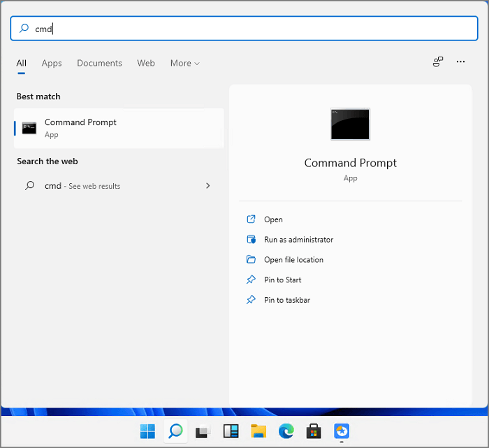The width and height of the screenshot is (489, 448).
Task: Select the Web search tab
Action: [x=146, y=63]
